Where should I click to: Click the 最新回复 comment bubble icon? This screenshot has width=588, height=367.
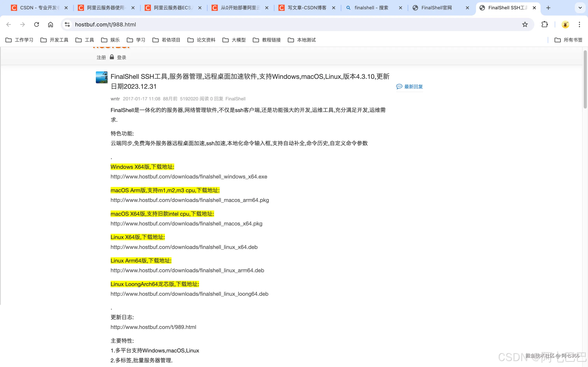coord(399,86)
